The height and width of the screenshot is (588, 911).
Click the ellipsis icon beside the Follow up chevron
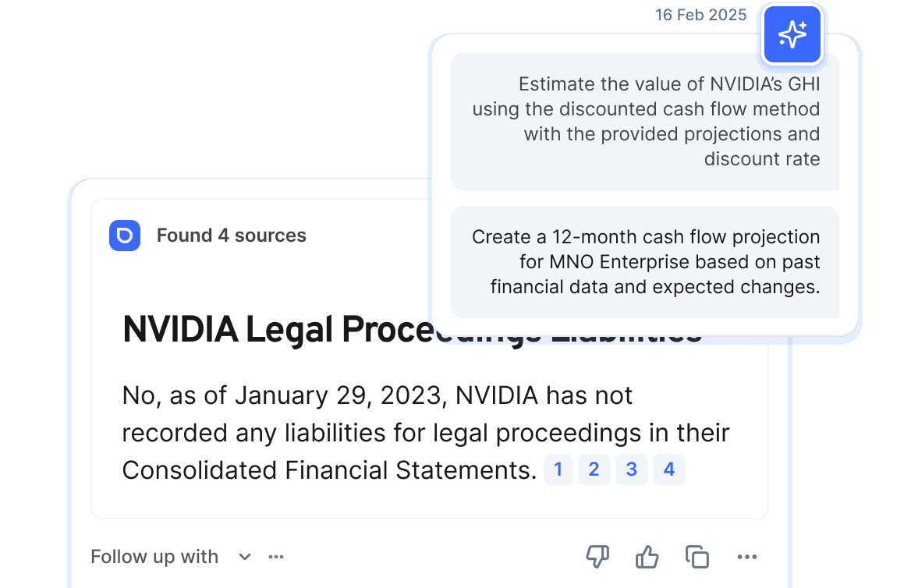pos(276,557)
